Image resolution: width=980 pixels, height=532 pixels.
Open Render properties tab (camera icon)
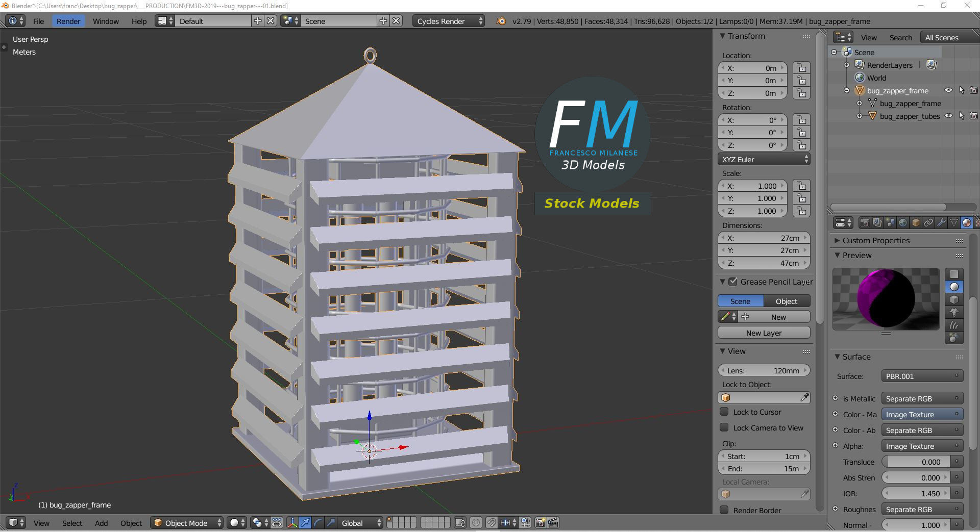tap(865, 223)
